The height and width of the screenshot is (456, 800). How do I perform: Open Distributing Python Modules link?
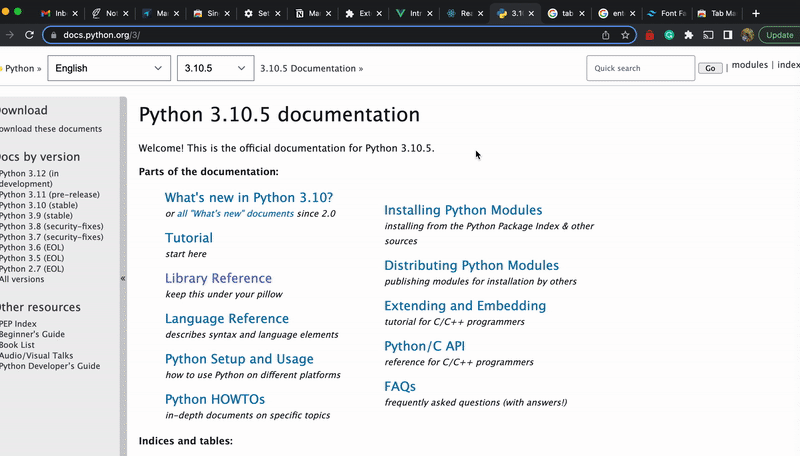pyautogui.click(x=471, y=265)
